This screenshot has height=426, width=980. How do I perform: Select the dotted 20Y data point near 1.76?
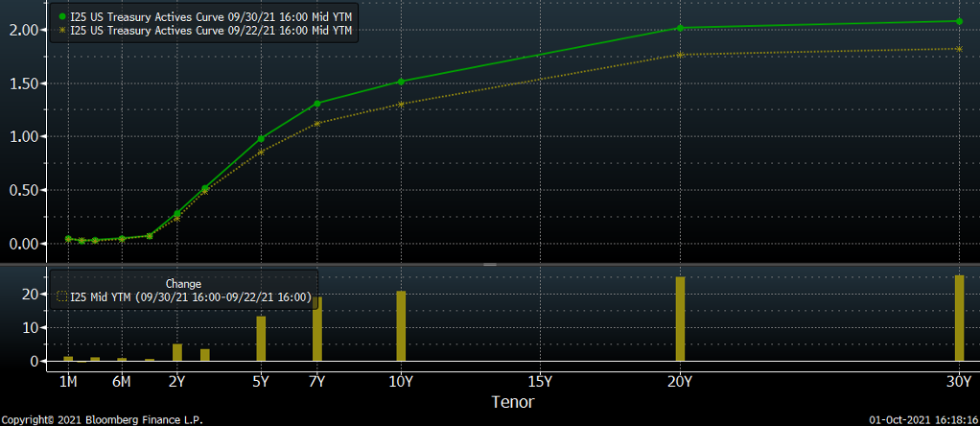click(x=680, y=55)
